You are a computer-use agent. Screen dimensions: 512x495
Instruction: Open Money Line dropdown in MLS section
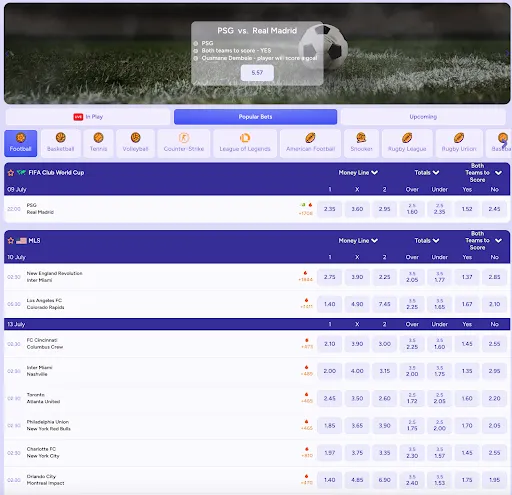pyautogui.click(x=358, y=241)
